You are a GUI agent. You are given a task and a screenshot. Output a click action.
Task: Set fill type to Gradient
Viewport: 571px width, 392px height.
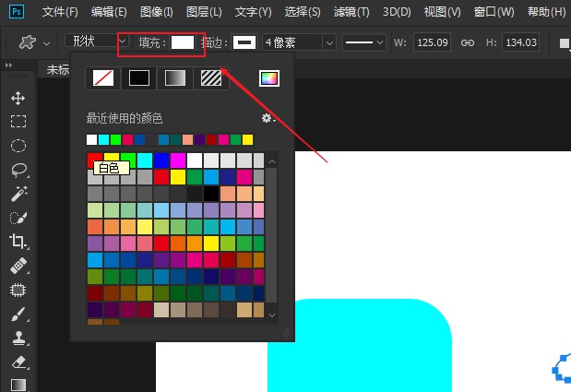175,77
